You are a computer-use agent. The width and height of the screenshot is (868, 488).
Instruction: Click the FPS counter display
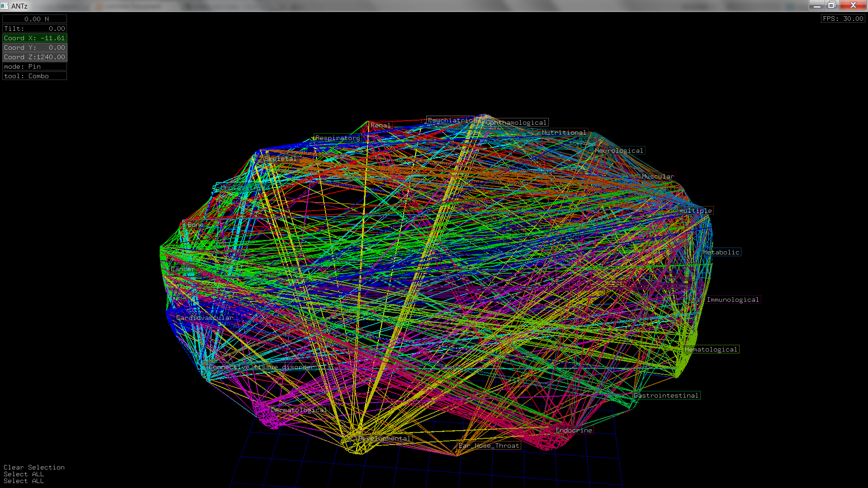tap(843, 19)
